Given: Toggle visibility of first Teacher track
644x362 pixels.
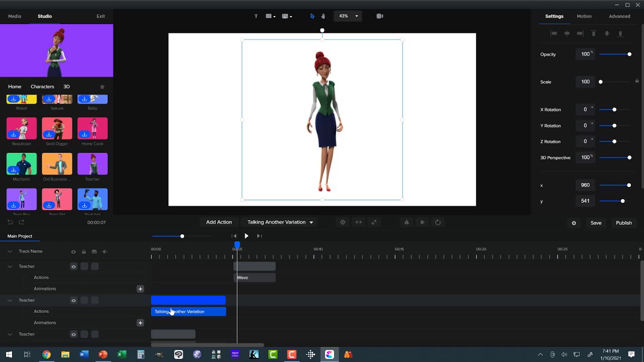Looking at the screenshot, I should tap(73, 266).
